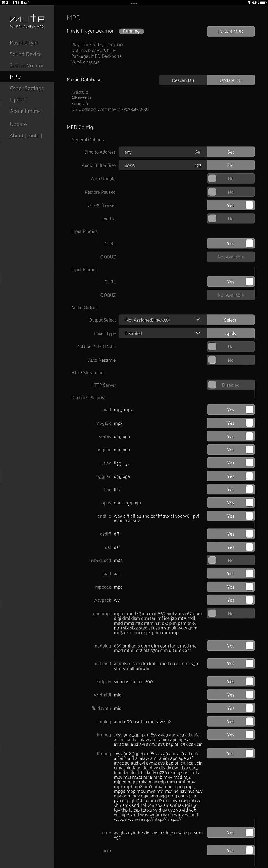
Task: Enable the HTTP Server toggle
Action: (x=231, y=385)
